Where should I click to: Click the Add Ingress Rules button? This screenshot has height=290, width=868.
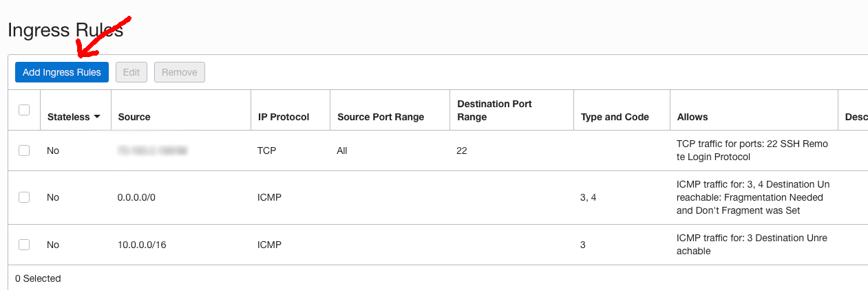pos(62,72)
